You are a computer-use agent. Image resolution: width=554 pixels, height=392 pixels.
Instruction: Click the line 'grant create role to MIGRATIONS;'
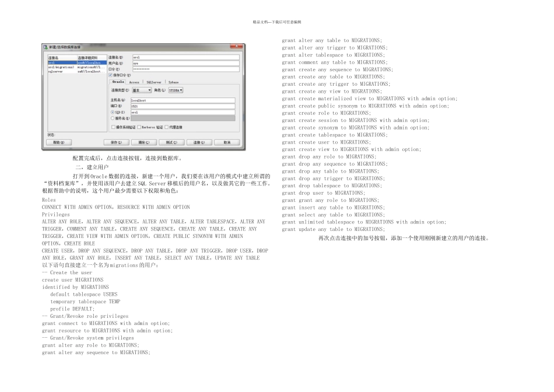327,113
